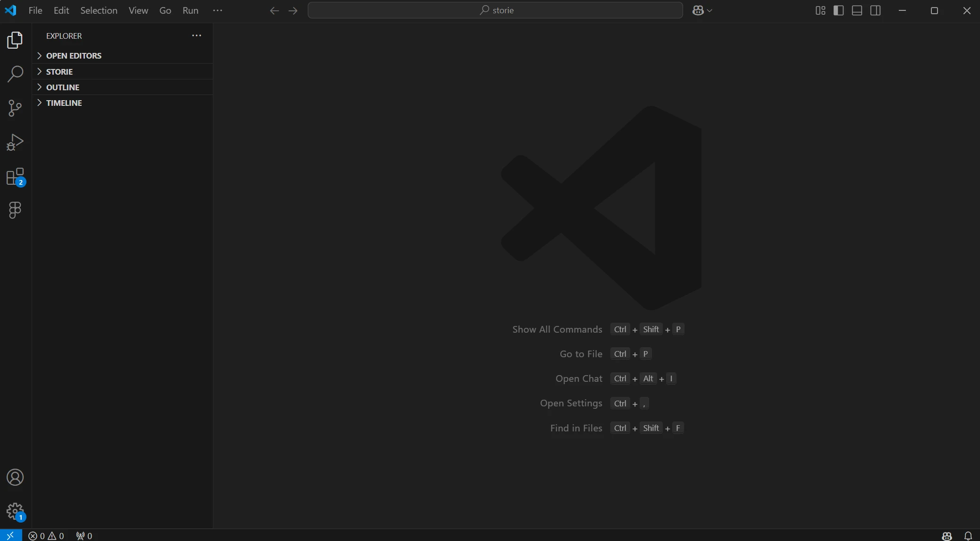Click Show All Commands hint
Image resolution: width=980 pixels, height=541 pixels.
(x=557, y=329)
